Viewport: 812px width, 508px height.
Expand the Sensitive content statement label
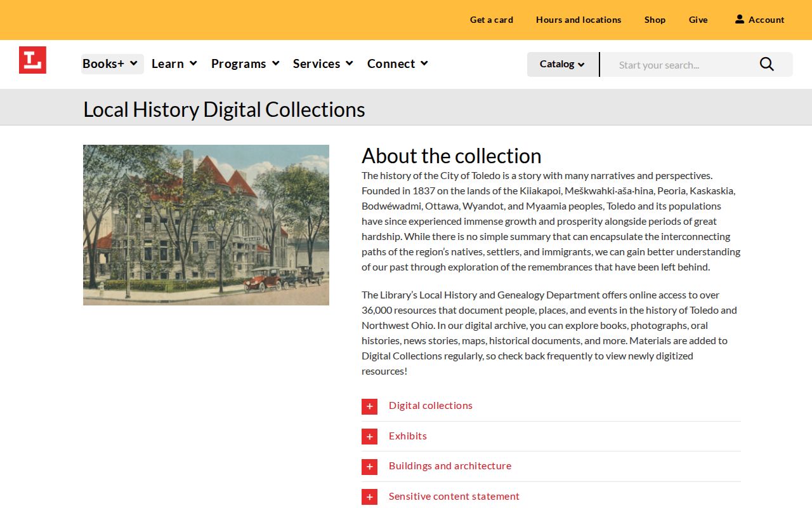coord(454,496)
